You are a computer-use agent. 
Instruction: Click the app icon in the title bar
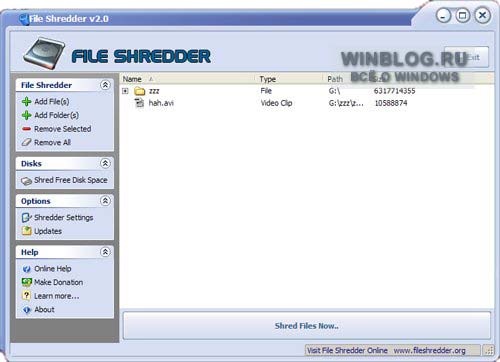click(x=23, y=19)
